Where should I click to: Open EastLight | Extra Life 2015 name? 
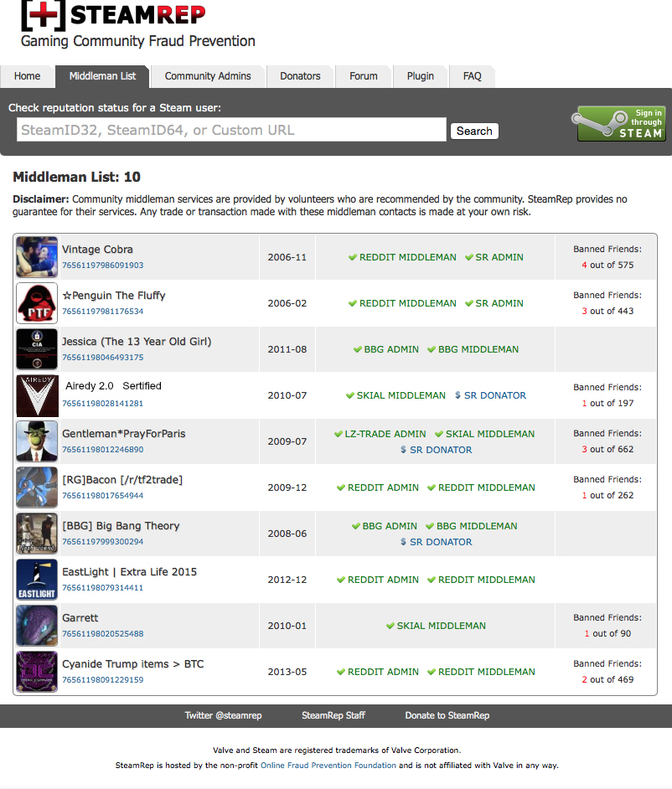coord(129,572)
